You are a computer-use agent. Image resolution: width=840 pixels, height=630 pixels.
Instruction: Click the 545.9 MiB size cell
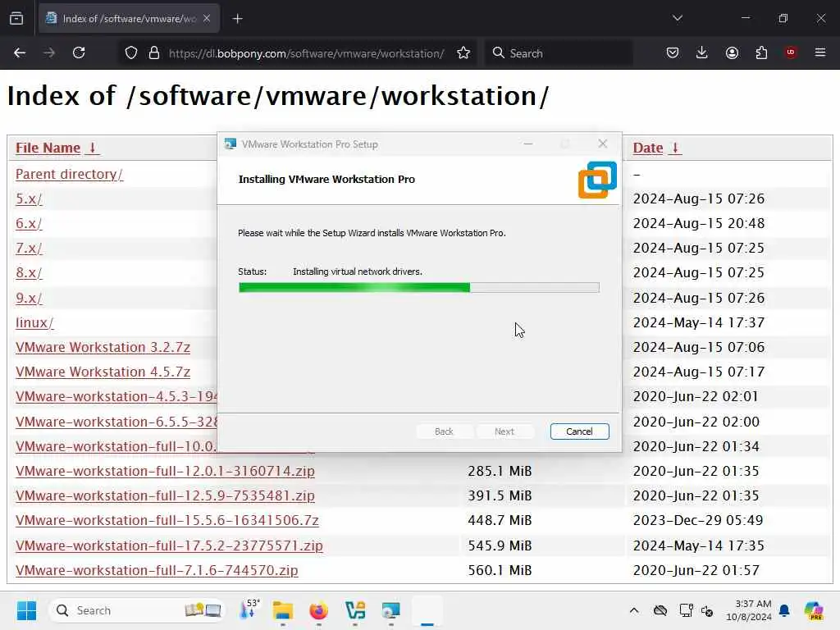(500, 546)
